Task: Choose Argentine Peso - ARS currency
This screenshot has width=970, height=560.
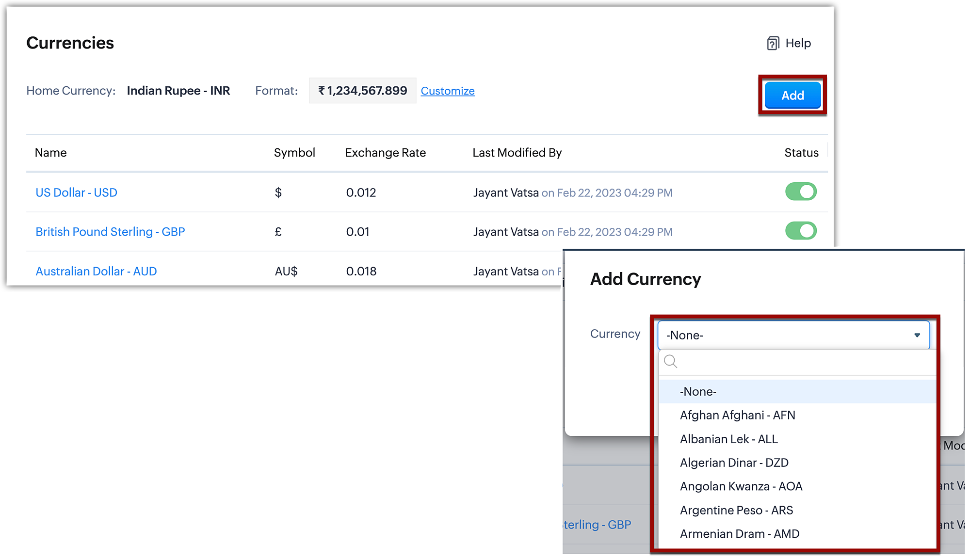Action: [x=736, y=510]
